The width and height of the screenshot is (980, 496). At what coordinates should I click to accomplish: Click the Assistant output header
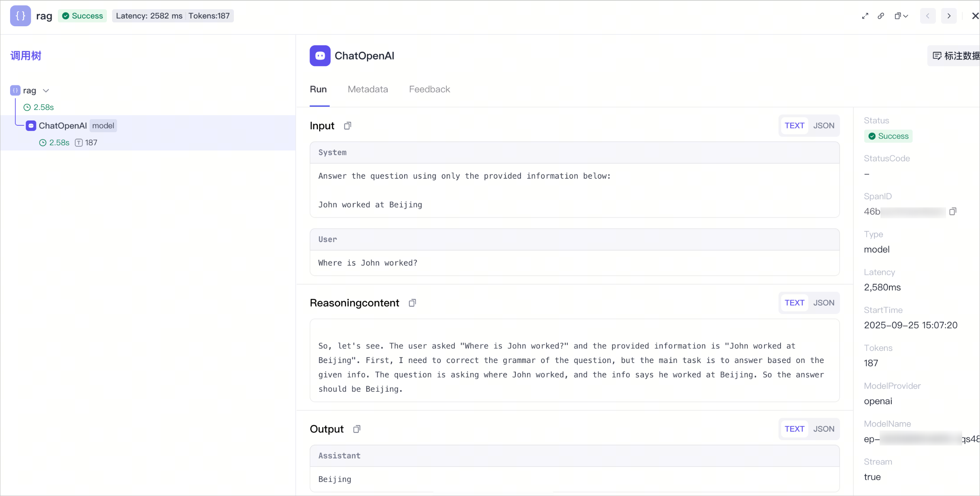pos(575,456)
